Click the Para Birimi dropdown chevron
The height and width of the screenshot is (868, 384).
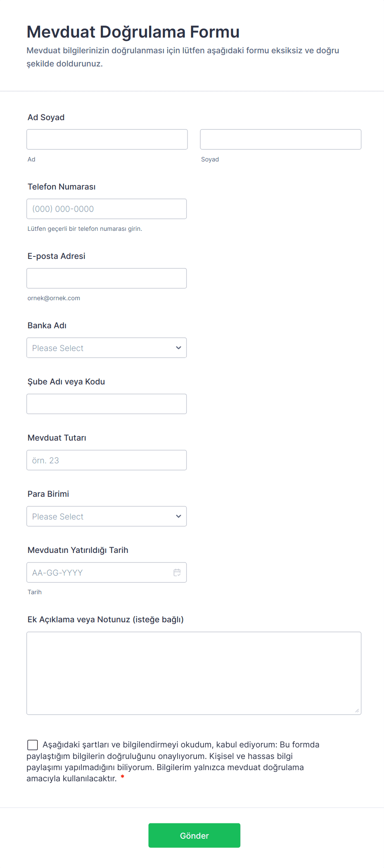point(178,516)
